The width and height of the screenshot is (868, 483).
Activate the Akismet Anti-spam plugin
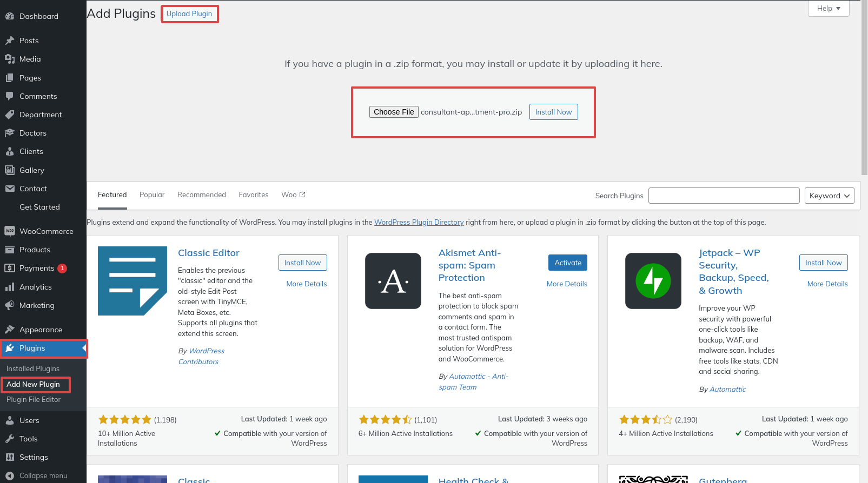(x=568, y=263)
